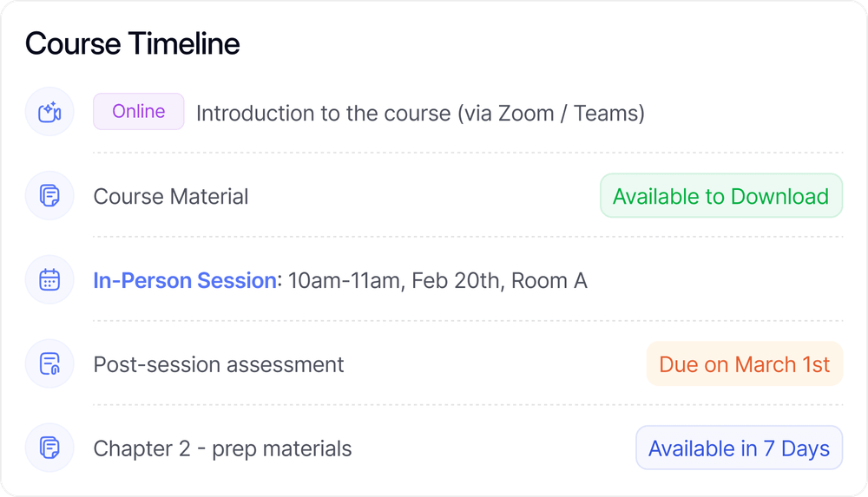
Task: Click the Chapter 2 prep materials icon
Action: 49,448
